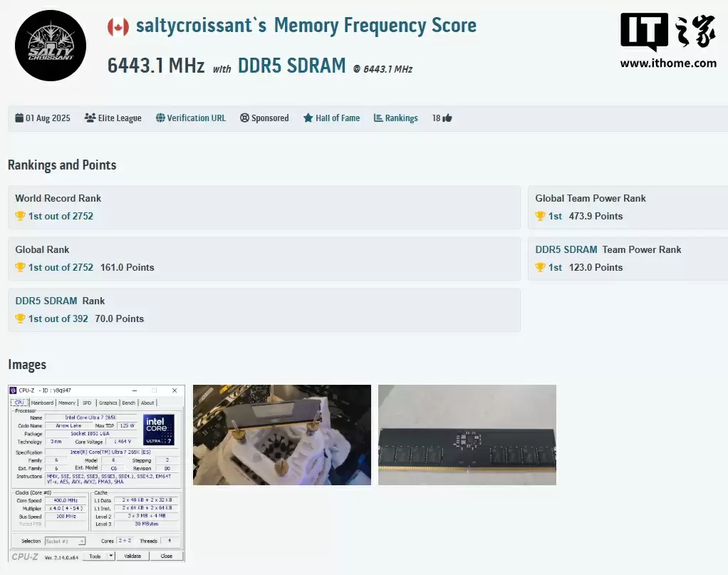Open the LN2 cooling pot photo thumbnail
The image size is (728, 575).
[281, 435]
